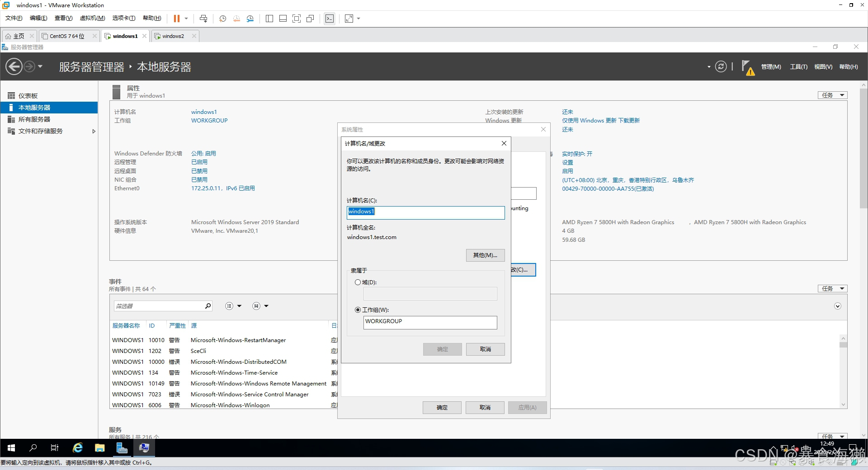Click 确定 in the 系统属性 dialog

(x=442, y=408)
